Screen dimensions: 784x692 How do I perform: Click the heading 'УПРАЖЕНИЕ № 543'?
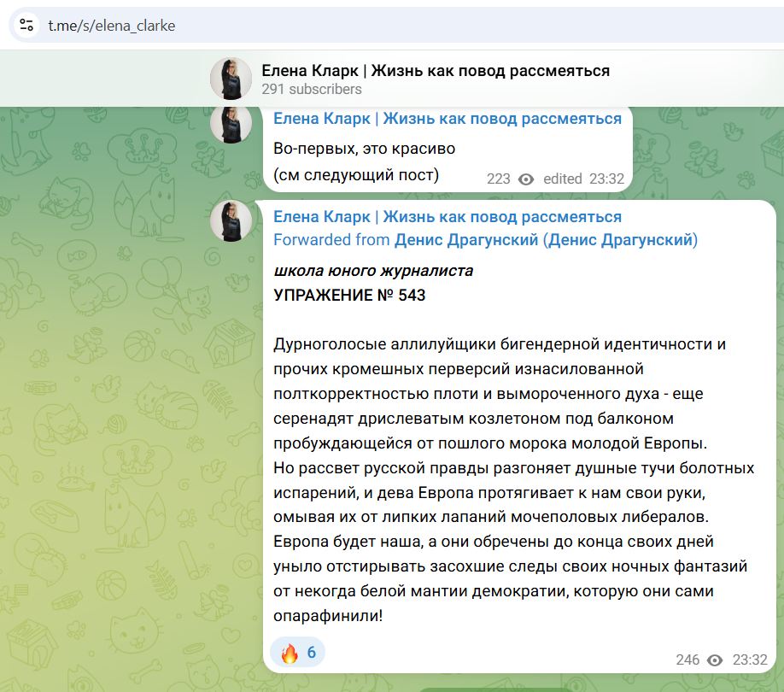coord(349,295)
